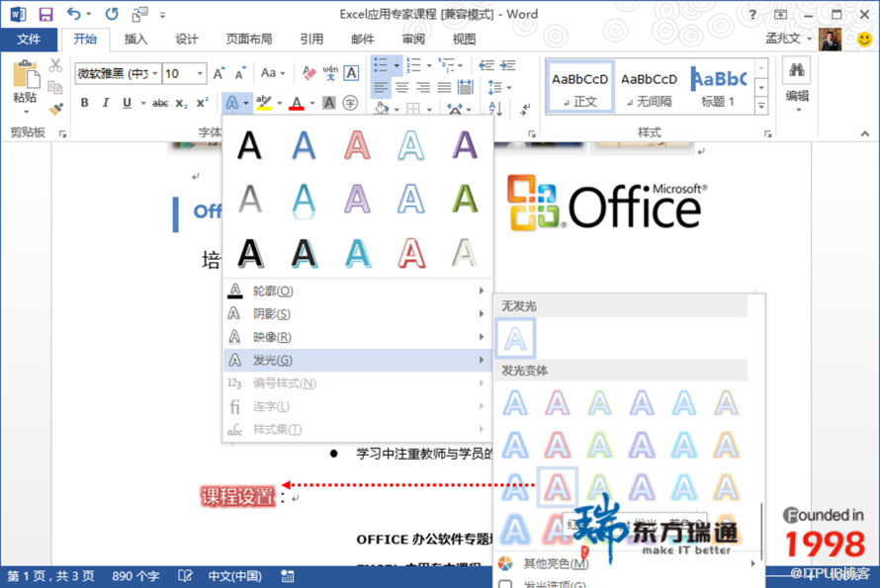
Task: Click the character border icon
Action: (x=351, y=73)
